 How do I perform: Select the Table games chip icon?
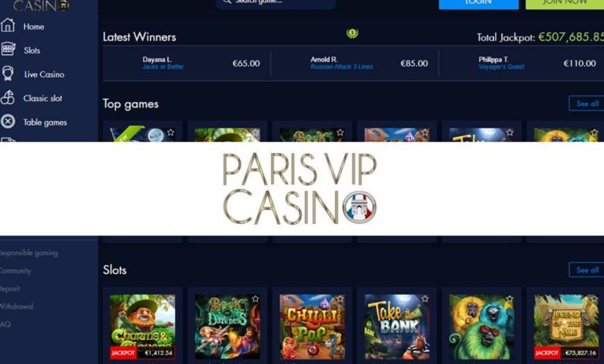[8, 122]
